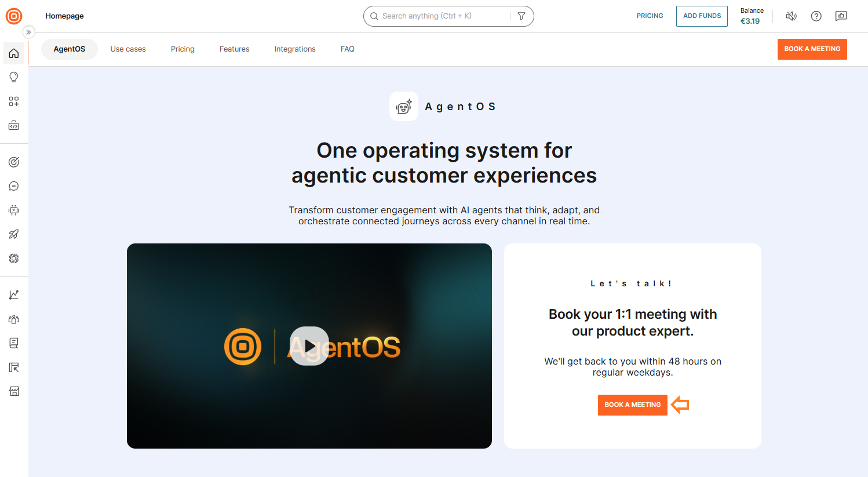
Task: Open the analytics chart icon in sidebar
Action: (14, 294)
